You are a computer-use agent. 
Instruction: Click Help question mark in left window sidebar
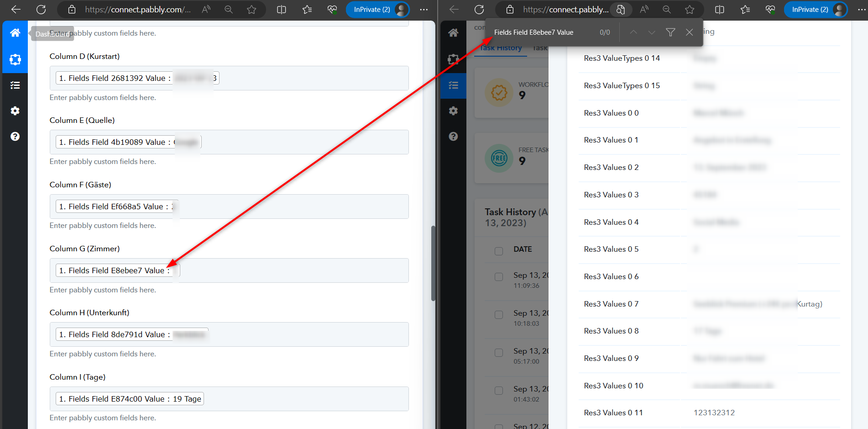[15, 136]
